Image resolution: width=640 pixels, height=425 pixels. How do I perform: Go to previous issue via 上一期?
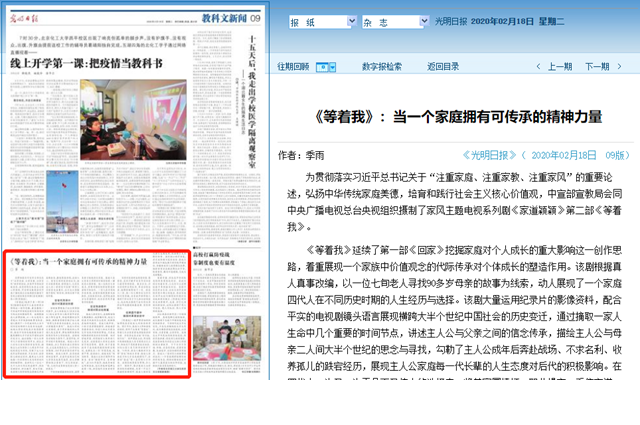pyautogui.click(x=561, y=67)
